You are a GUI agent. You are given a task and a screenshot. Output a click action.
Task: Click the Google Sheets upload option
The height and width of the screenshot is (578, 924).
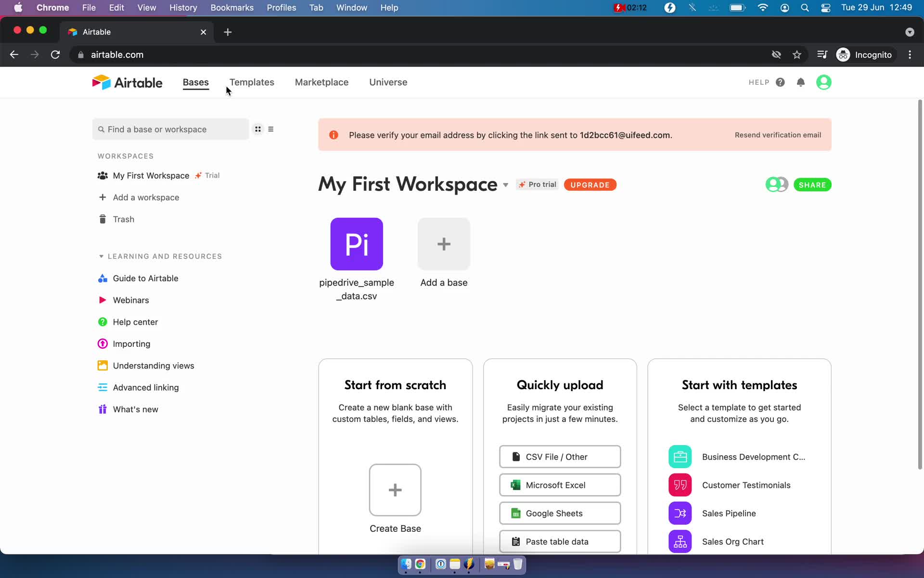(x=560, y=513)
